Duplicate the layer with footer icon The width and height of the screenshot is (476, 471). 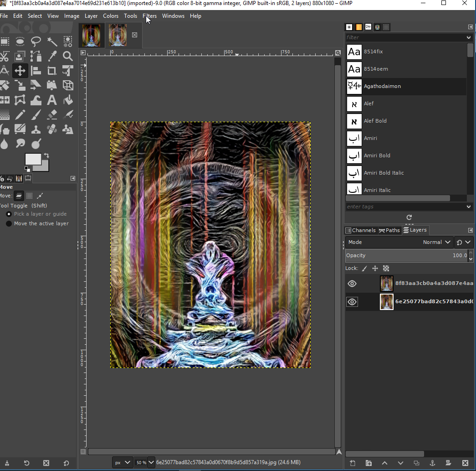[x=416, y=463]
